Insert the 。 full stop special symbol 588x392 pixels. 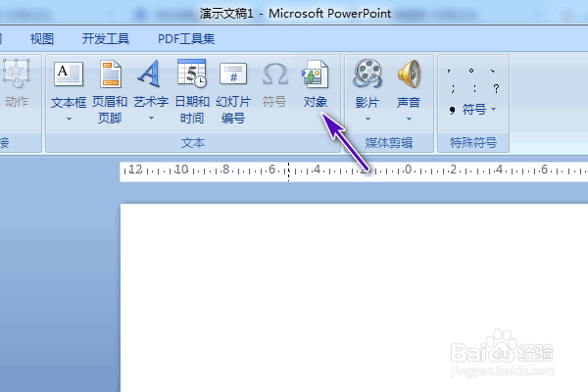click(x=471, y=71)
